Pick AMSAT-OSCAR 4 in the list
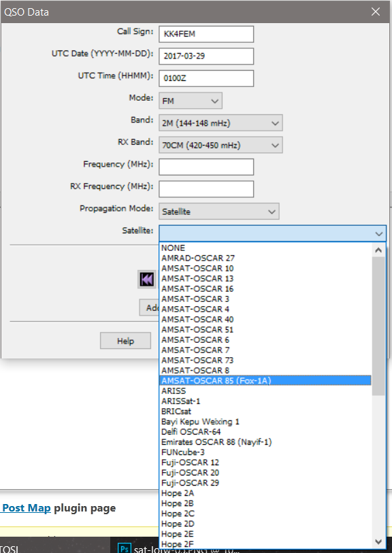The image size is (392, 553). coord(265,309)
